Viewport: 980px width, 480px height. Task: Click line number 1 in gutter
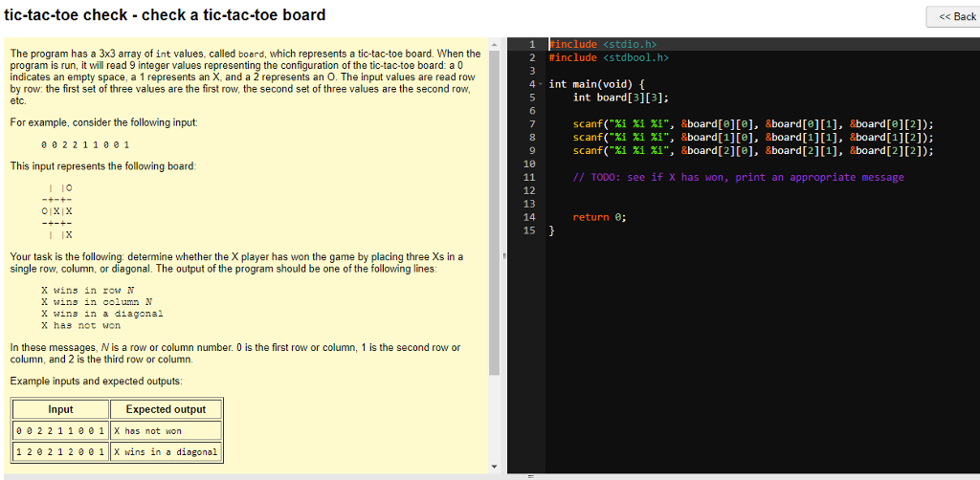[532, 44]
